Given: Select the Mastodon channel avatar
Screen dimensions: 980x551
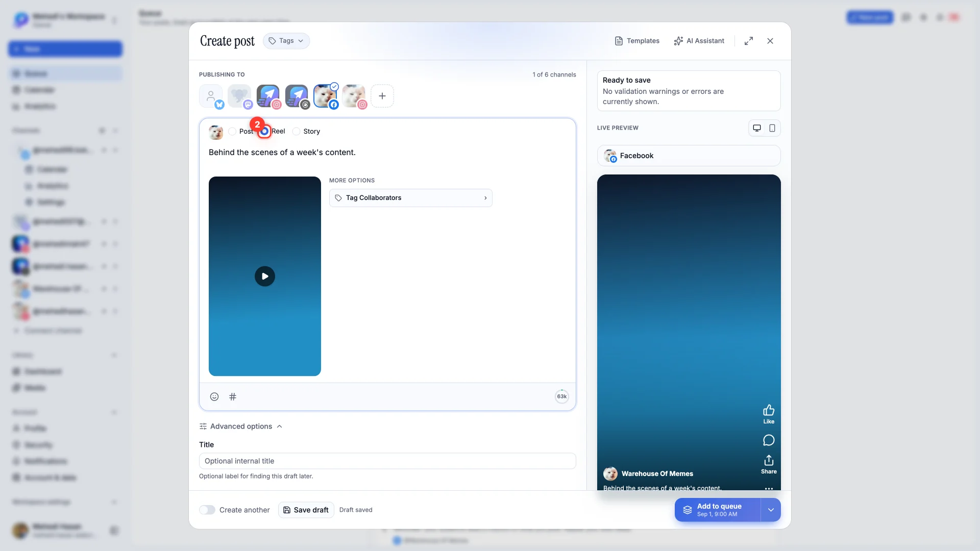Looking at the screenshot, I should pyautogui.click(x=239, y=96).
